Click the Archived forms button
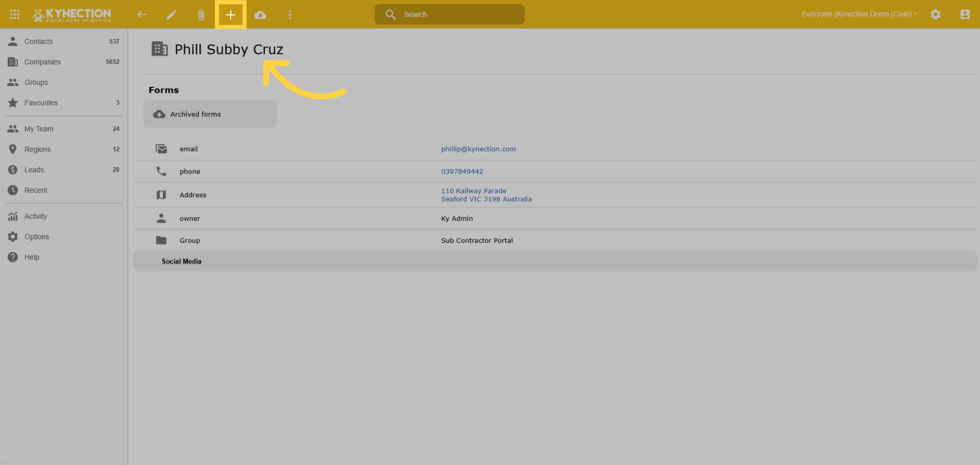This screenshot has width=980, height=465. coord(210,114)
